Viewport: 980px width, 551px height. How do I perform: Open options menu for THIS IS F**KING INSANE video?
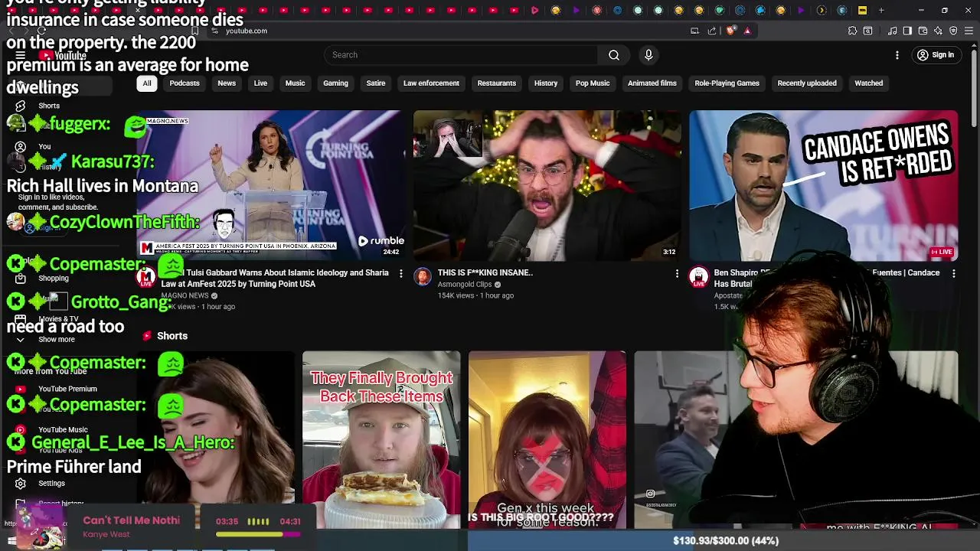tap(677, 273)
